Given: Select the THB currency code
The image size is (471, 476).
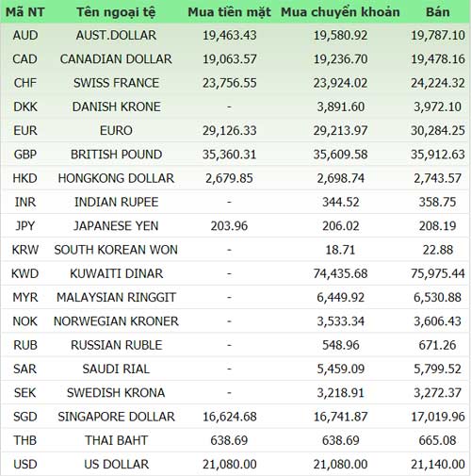Looking at the screenshot, I should (x=25, y=440).
